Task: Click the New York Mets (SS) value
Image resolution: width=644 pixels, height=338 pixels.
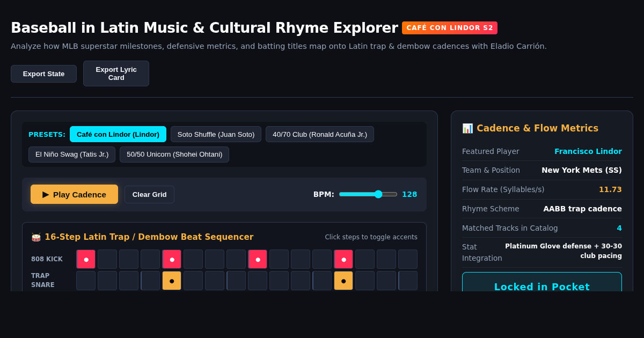Action: tap(582, 170)
